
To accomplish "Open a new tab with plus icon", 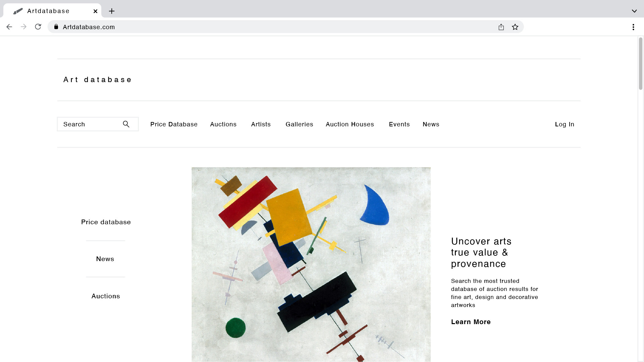I will tap(112, 11).
